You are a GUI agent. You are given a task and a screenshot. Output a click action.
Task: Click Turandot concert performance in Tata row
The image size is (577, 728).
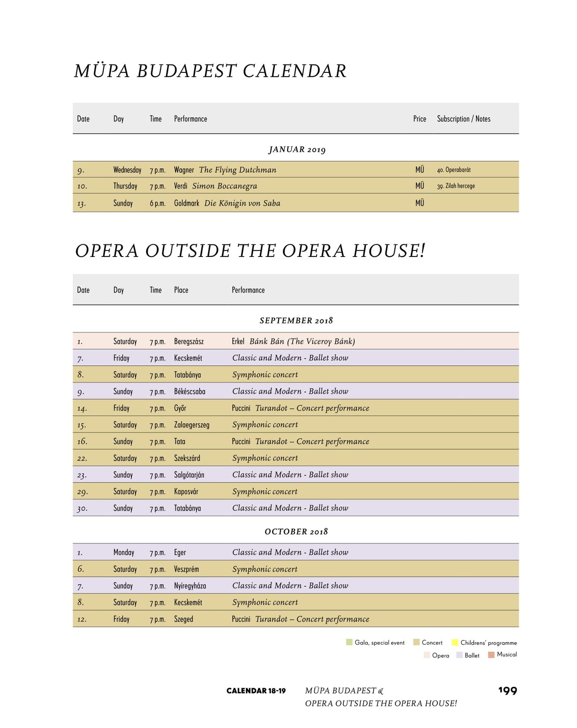pyautogui.click(x=300, y=442)
